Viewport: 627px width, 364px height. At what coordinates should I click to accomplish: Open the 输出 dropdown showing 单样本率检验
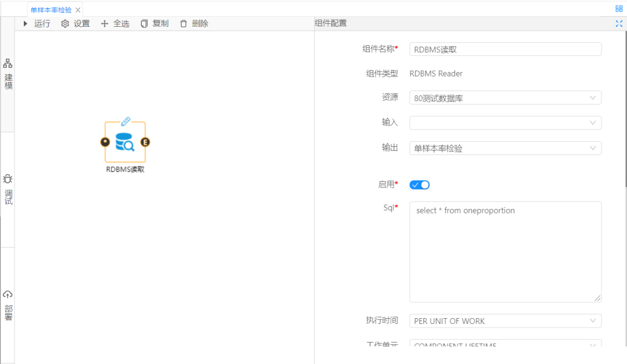point(505,148)
